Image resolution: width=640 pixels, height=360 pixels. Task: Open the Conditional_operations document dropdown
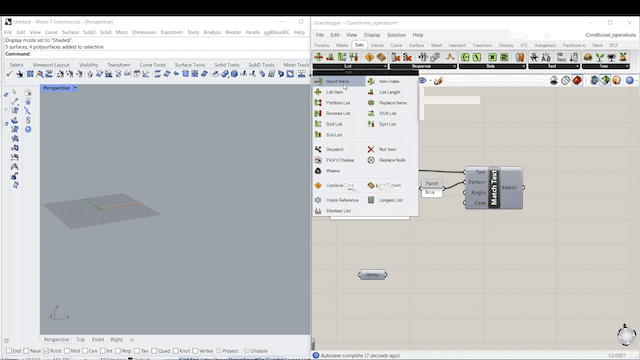611,35
